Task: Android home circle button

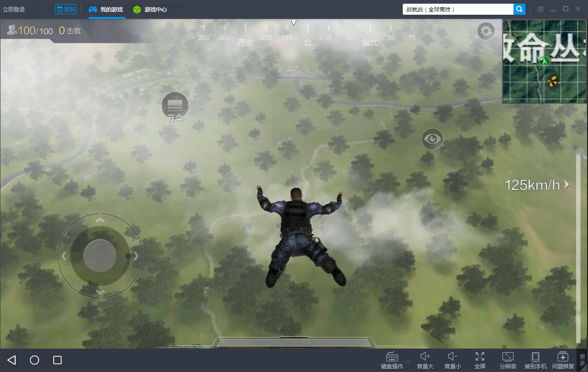Action: 34,360
